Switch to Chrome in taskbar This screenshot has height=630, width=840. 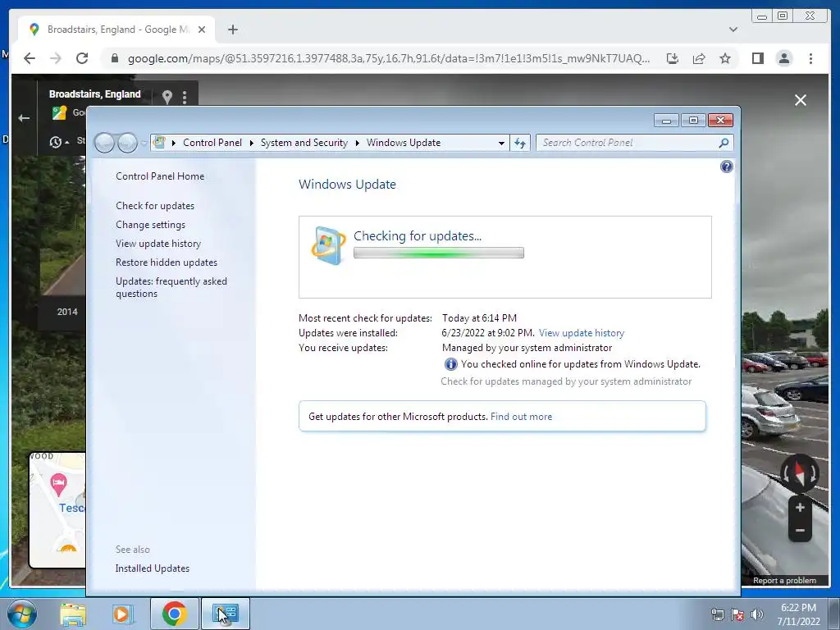point(175,614)
